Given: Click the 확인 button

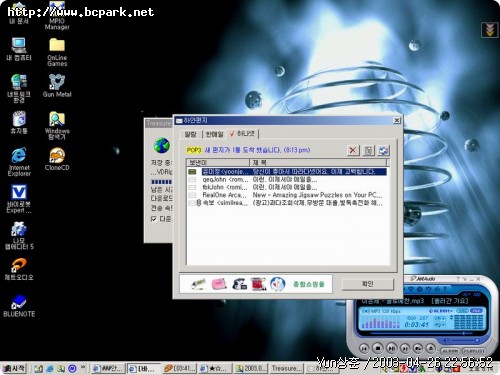Looking at the screenshot, I should 368,284.
